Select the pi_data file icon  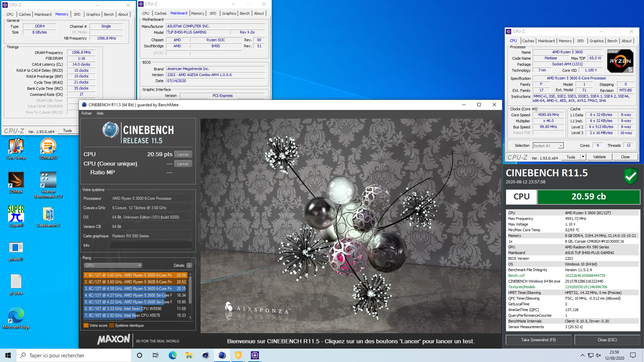tap(16, 285)
